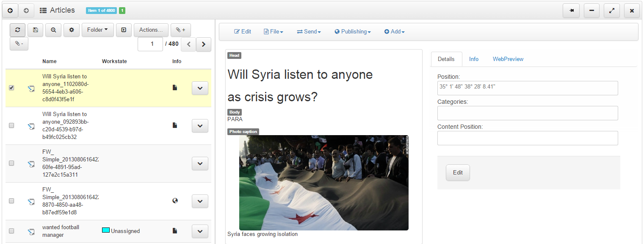Open chevron menu for wanted football manager
The image size is (644, 244).
(200, 231)
